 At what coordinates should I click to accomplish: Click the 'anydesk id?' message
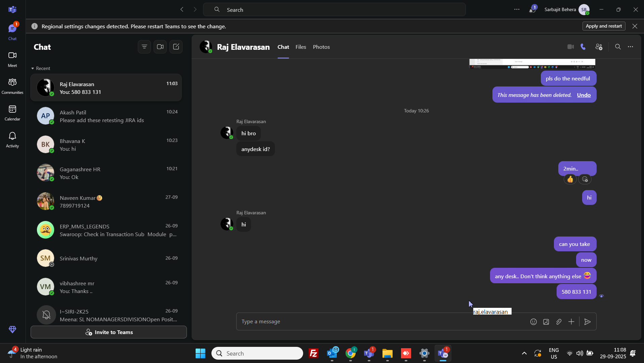click(255, 149)
